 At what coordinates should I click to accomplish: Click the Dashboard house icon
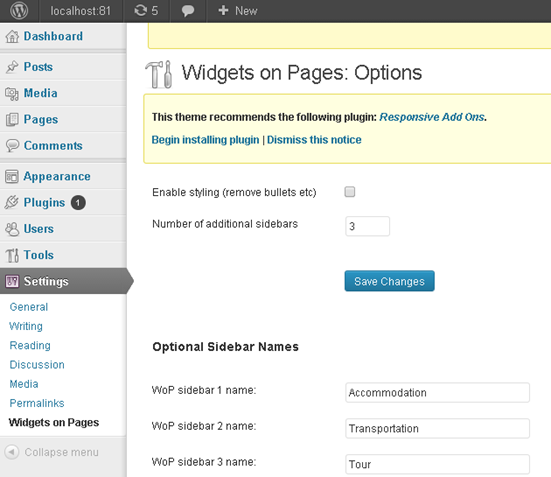tap(12, 36)
